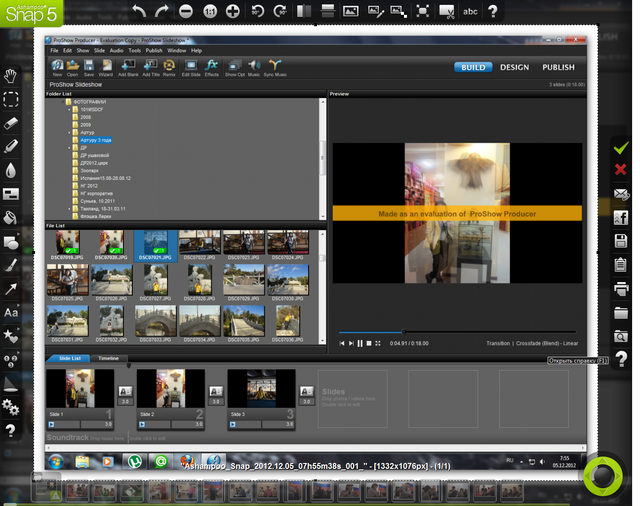Open the abc watermark text tool
640x506 pixels.
coord(470,11)
